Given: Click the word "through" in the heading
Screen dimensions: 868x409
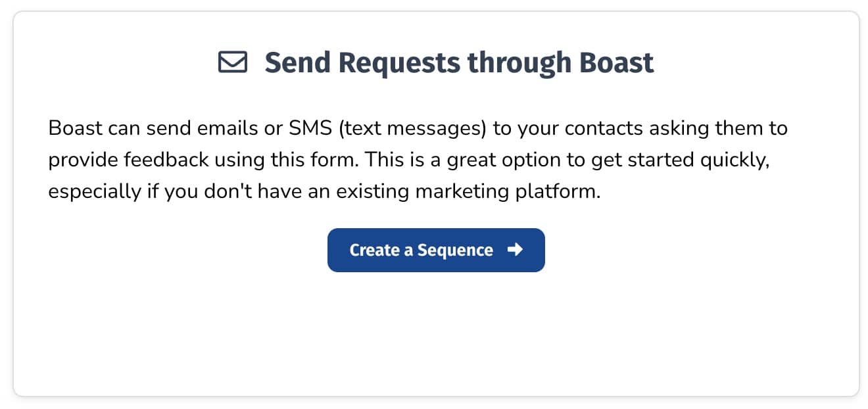Looking at the screenshot, I should [519, 62].
